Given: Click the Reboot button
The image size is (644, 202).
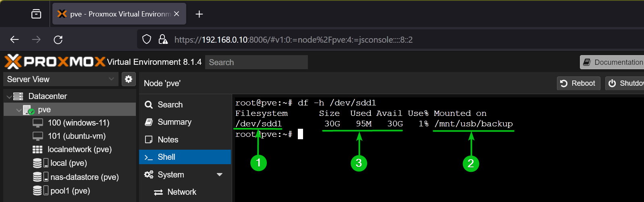Looking at the screenshot, I should 578,83.
